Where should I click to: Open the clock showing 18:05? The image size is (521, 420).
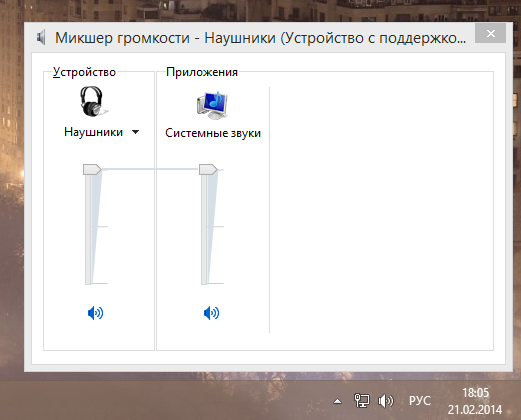(x=475, y=401)
